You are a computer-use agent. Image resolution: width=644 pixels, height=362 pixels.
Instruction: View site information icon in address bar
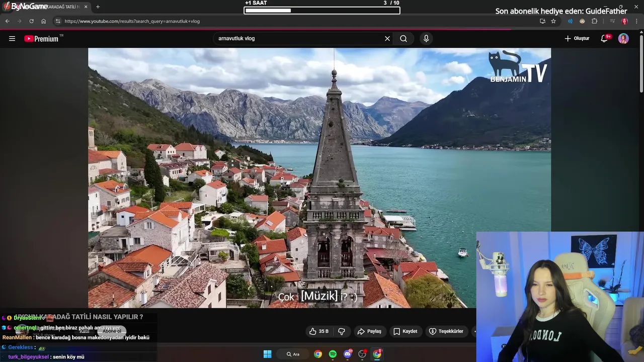point(58,21)
